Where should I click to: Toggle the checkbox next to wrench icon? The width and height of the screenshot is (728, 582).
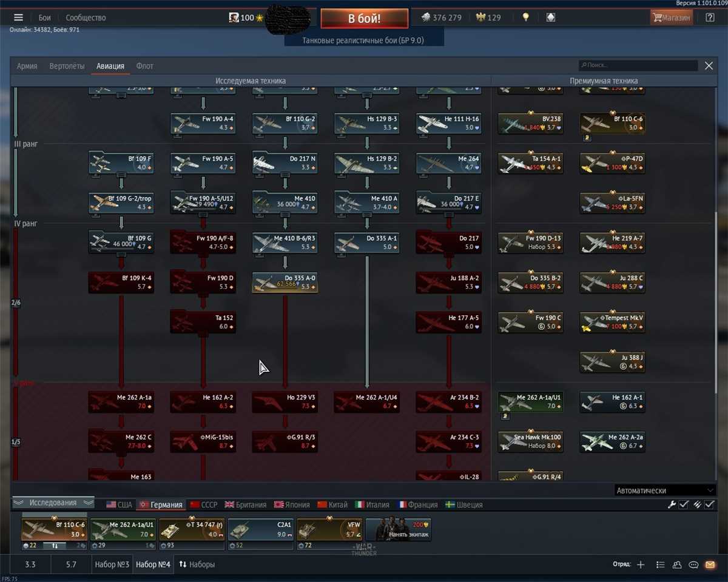point(684,504)
